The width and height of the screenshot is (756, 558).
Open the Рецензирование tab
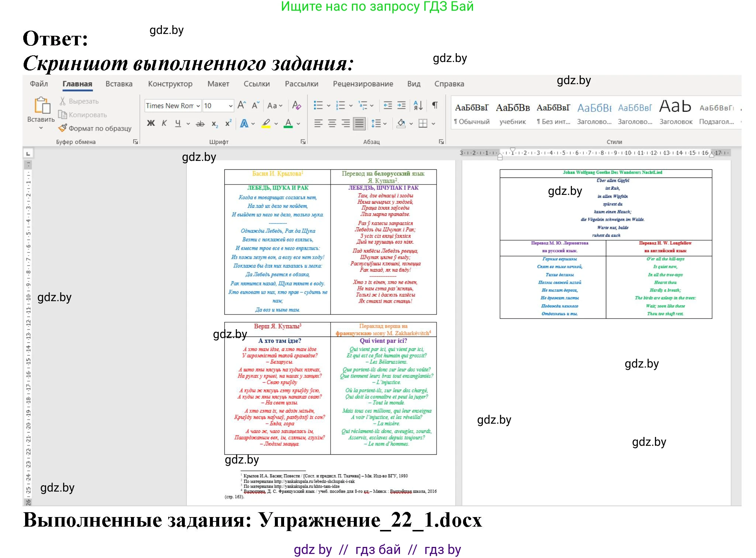(363, 84)
